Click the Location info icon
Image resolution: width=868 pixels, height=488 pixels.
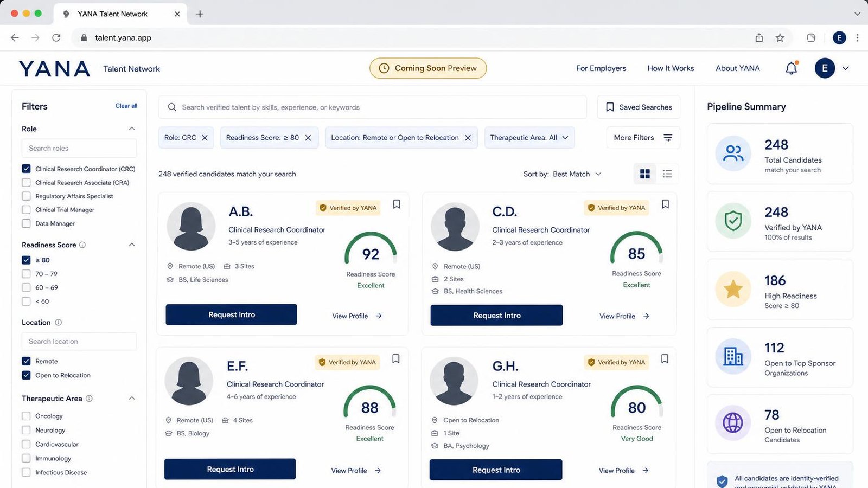coord(59,323)
